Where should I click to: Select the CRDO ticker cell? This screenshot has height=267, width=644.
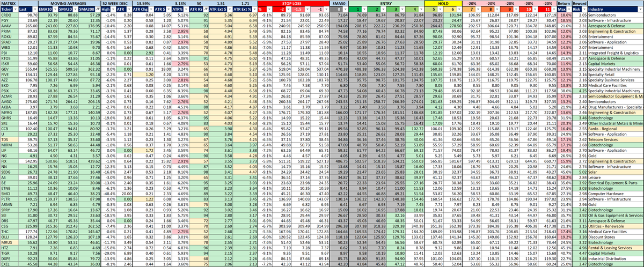[x=10, y=16]
